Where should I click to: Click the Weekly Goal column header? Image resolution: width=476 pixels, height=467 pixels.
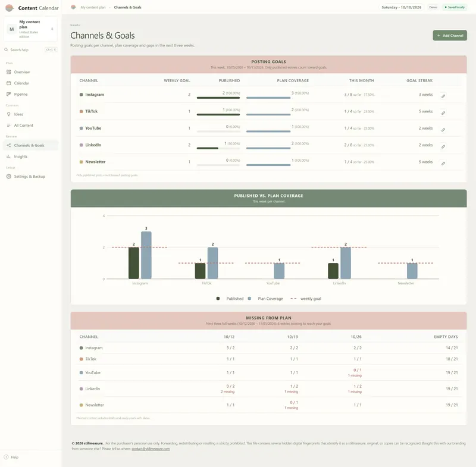pyautogui.click(x=177, y=81)
